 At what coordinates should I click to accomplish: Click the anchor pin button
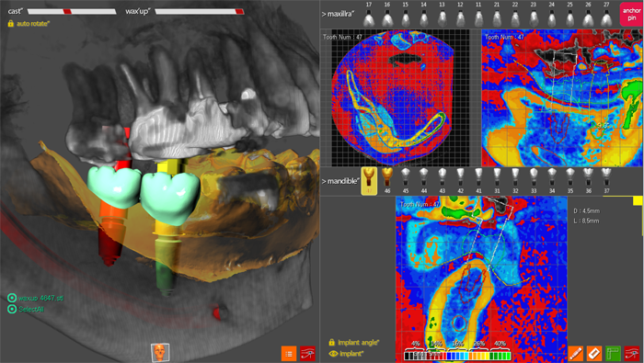631,15
